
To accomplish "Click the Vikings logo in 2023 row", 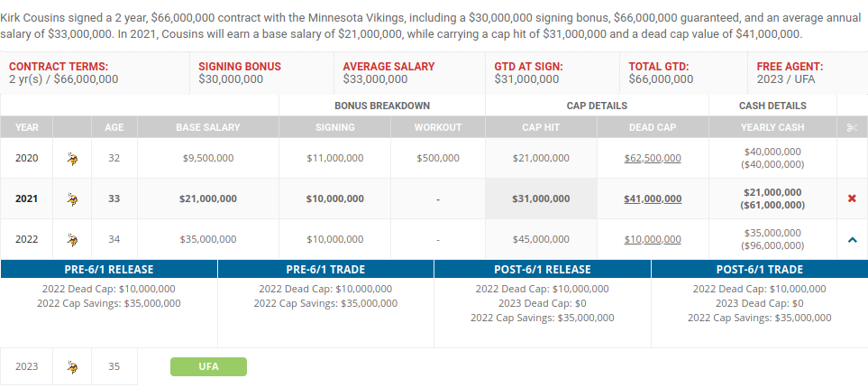I will [72, 367].
